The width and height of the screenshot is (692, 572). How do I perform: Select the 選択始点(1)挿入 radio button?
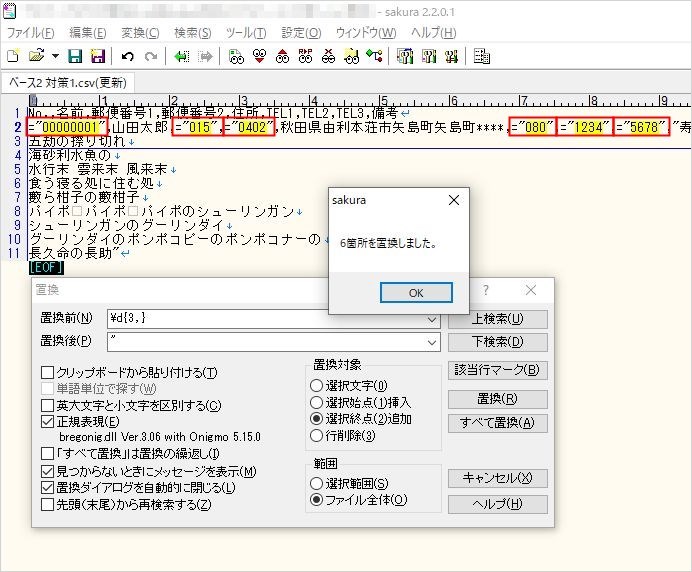pyautogui.click(x=316, y=403)
